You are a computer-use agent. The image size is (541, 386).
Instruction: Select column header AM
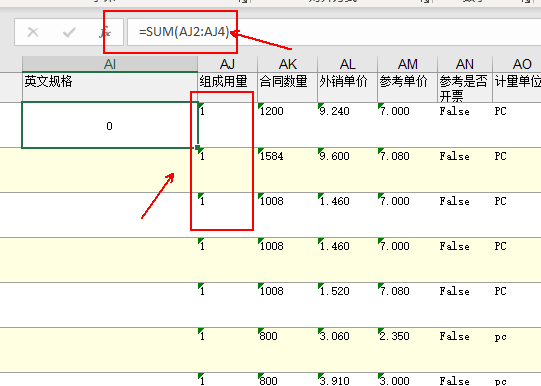tap(407, 64)
